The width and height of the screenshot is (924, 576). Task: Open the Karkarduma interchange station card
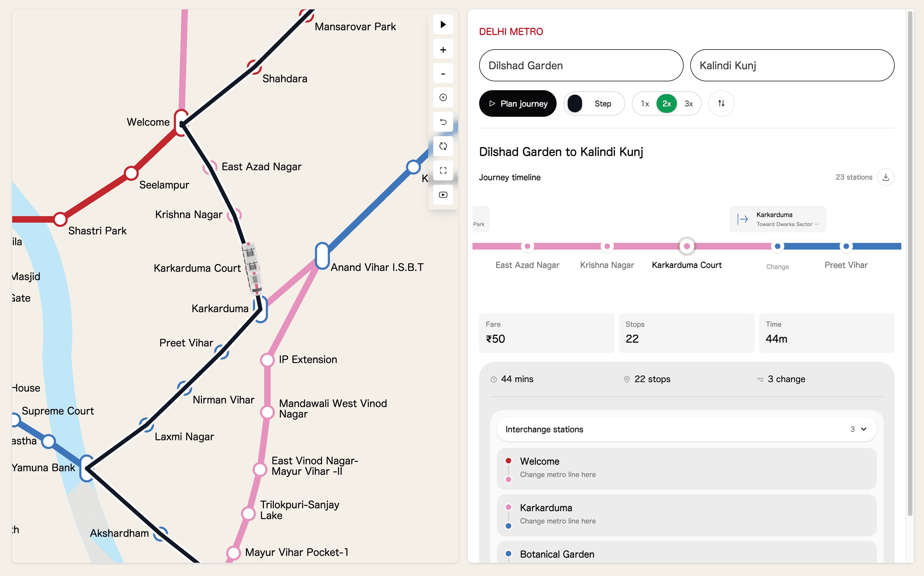point(686,515)
